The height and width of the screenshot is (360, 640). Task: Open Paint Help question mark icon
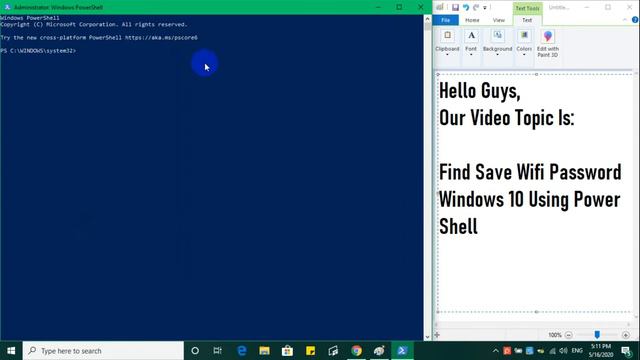coord(635,20)
